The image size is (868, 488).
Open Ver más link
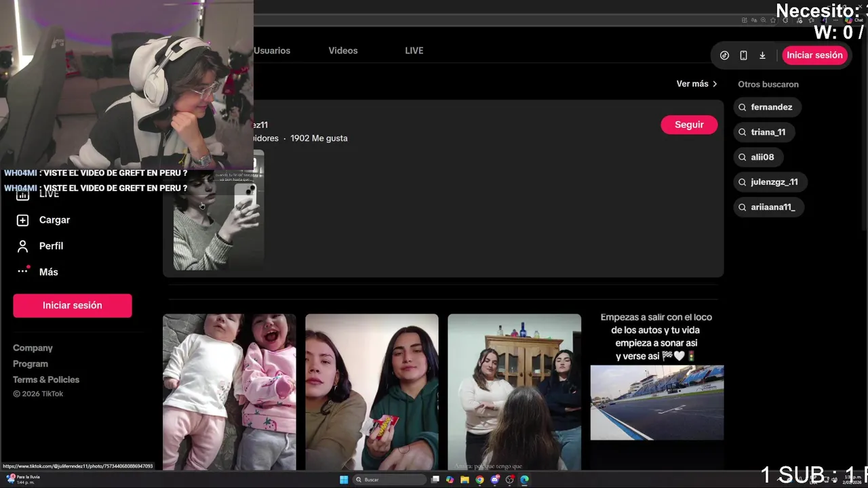(x=692, y=84)
